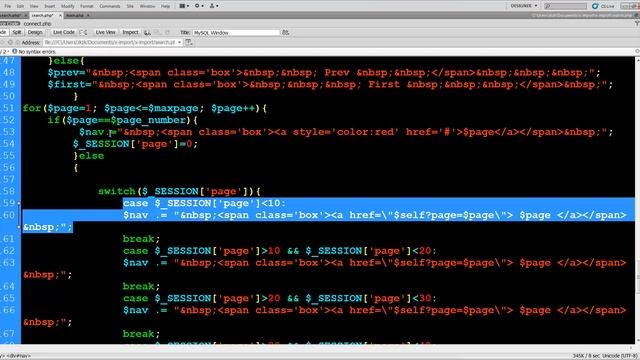
Task: Close the search.php document tab
Action: (60, 15)
